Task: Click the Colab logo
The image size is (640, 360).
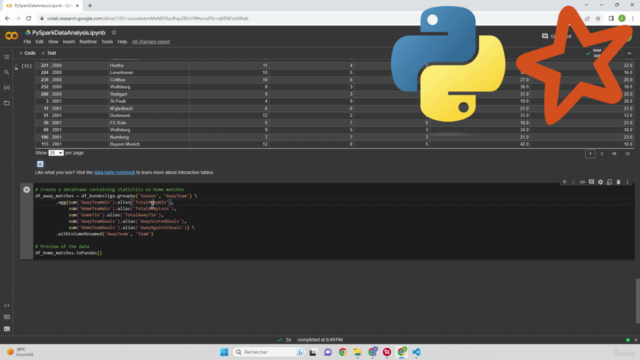Action: click(x=11, y=36)
